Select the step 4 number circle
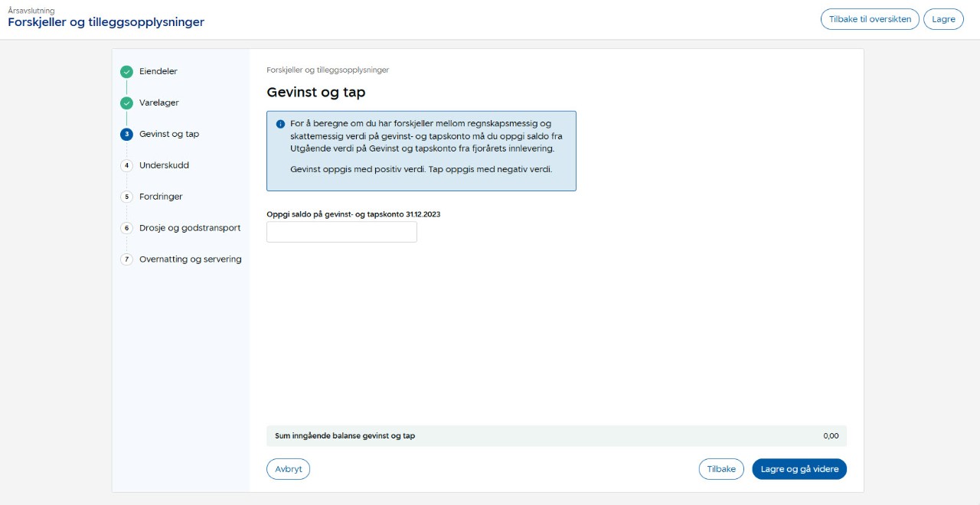This screenshot has width=980, height=505. tap(126, 166)
